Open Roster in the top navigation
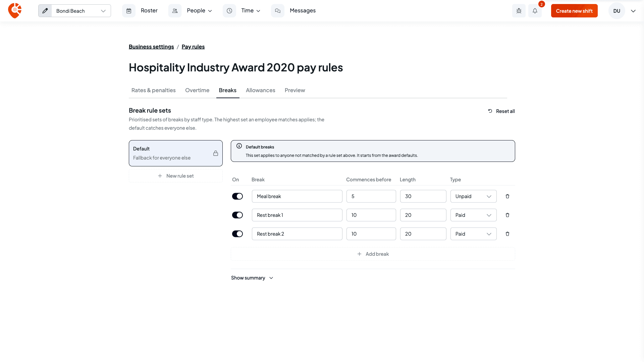The height and width of the screenshot is (362, 644). pyautogui.click(x=149, y=11)
